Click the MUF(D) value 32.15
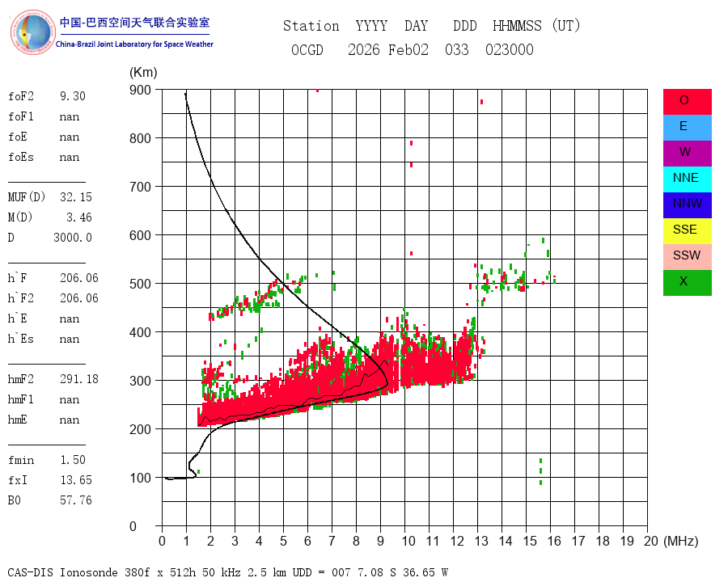The width and height of the screenshot is (728, 582). tap(75, 197)
